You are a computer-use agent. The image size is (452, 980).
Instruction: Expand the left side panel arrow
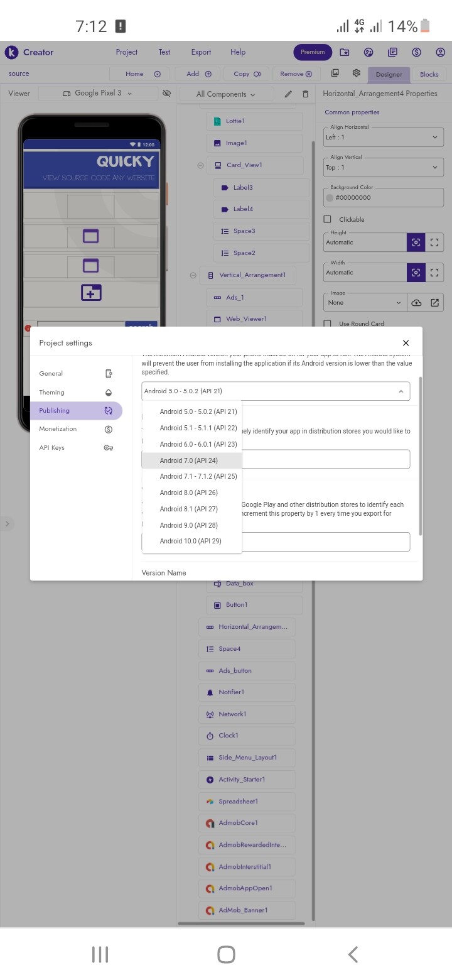pos(7,523)
